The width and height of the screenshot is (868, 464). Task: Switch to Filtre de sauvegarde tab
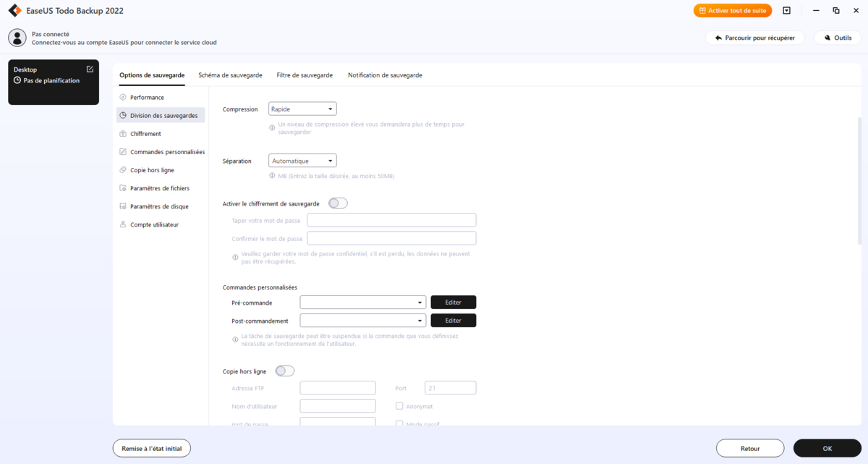pyautogui.click(x=305, y=75)
